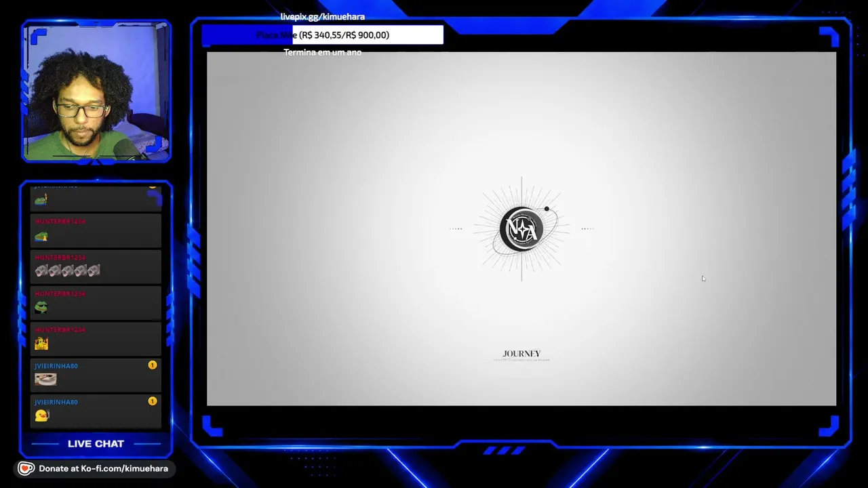Click JVIEIRINHA80 username above the yellow duck emote
868x488 pixels.
56,402
